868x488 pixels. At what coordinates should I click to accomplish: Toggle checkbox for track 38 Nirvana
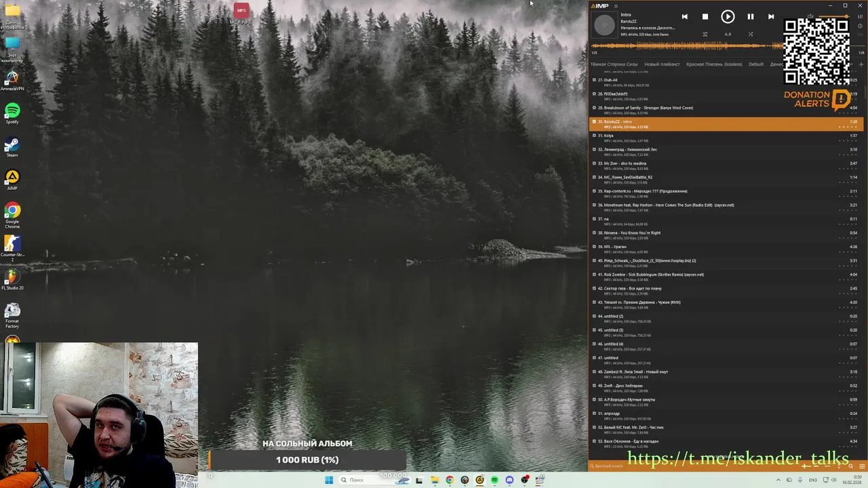pos(594,232)
